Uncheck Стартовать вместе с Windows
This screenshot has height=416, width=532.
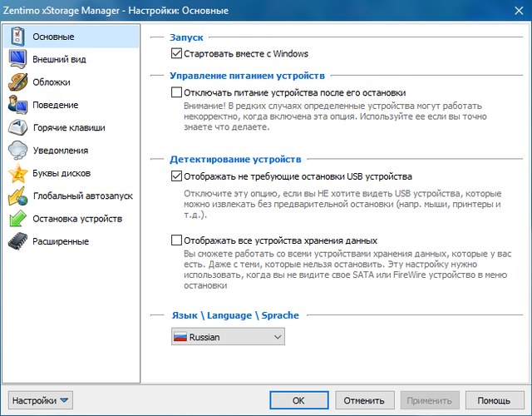point(175,53)
